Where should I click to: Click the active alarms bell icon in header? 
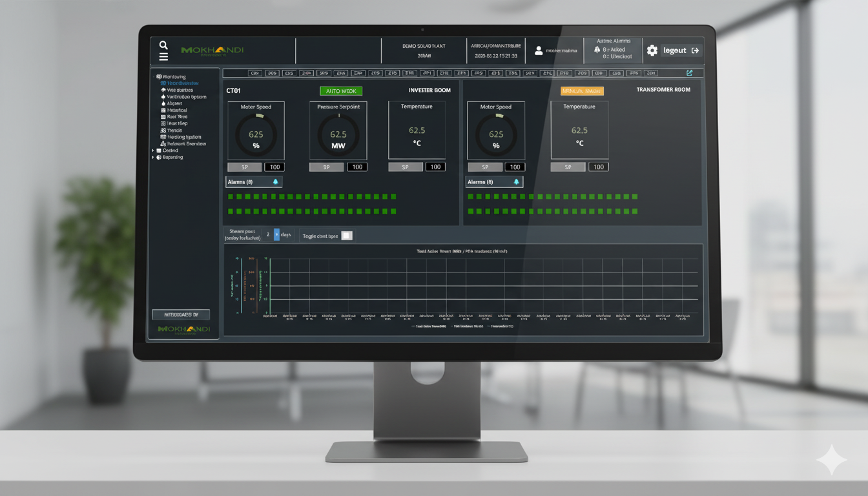pos(597,50)
